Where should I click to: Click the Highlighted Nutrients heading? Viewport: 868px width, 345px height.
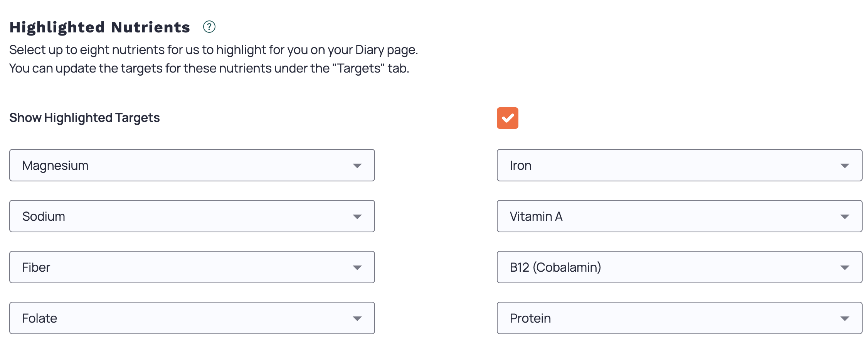100,27
